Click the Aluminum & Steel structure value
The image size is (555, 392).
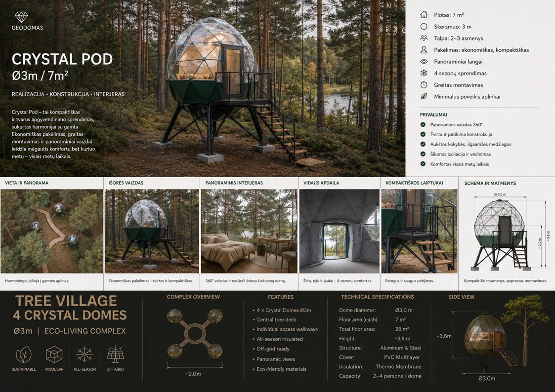pos(401,348)
